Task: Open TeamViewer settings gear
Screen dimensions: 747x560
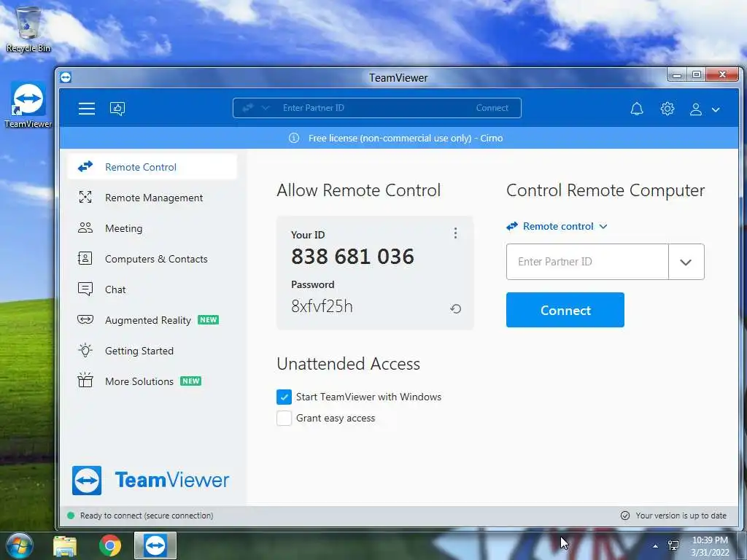Action: [667, 109]
